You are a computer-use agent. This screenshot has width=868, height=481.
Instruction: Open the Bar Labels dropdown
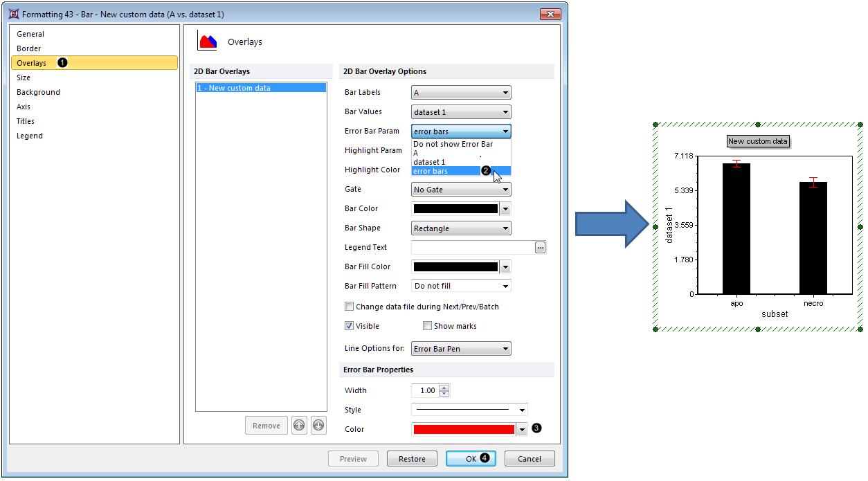461,93
